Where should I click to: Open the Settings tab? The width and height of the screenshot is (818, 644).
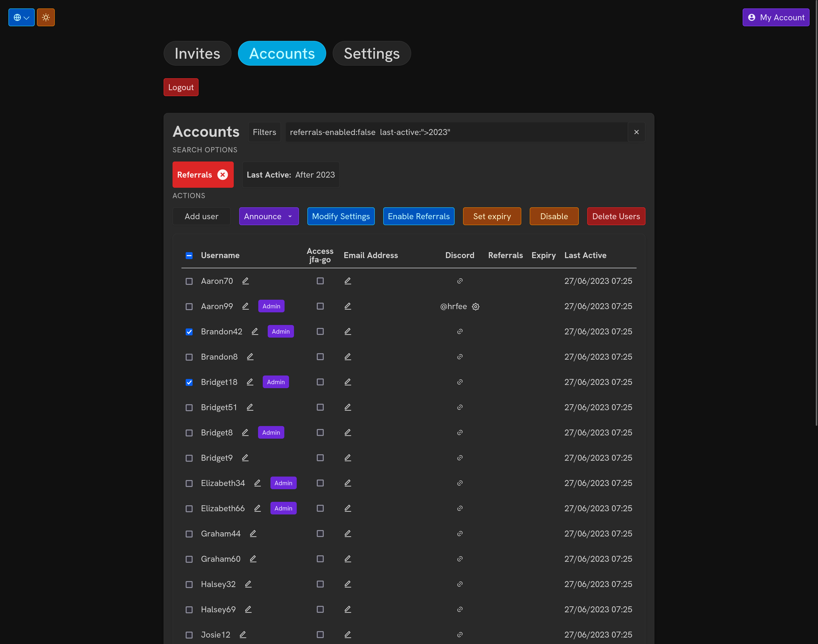pyautogui.click(x=371, y=53)
